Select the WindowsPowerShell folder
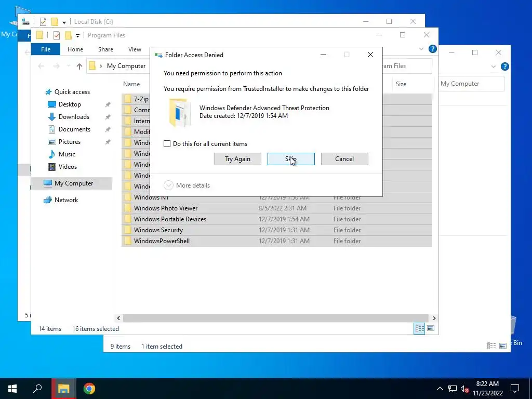532x399 pixels. [277, 241]
